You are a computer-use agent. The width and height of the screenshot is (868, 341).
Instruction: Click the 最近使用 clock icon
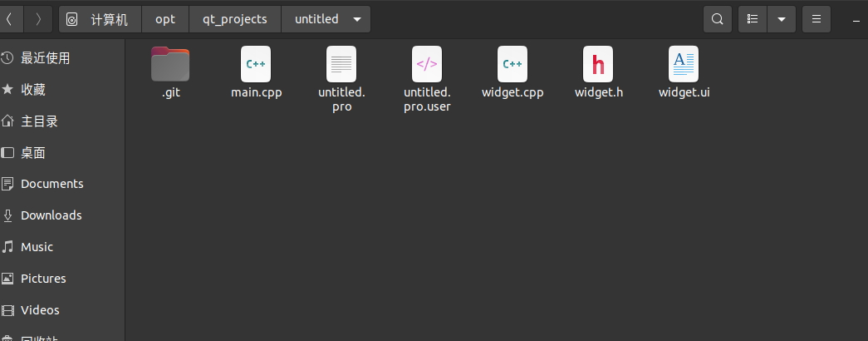click(x=7, y=57)
